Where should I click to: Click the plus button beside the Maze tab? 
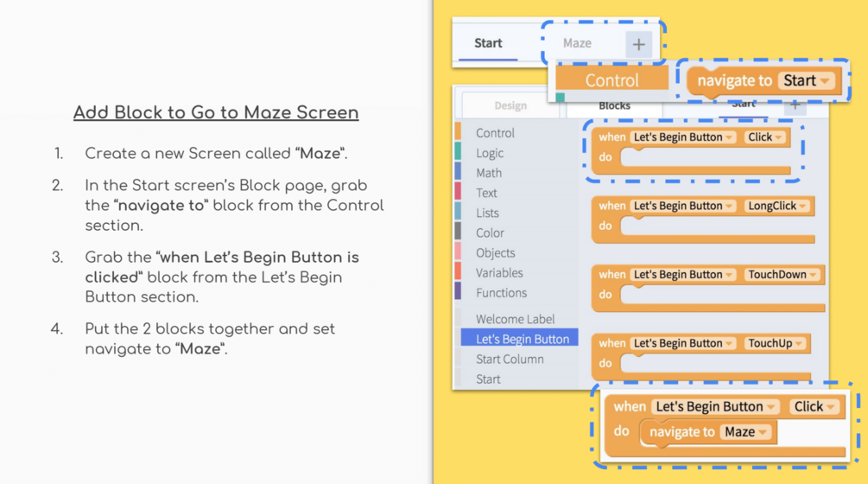639,44
